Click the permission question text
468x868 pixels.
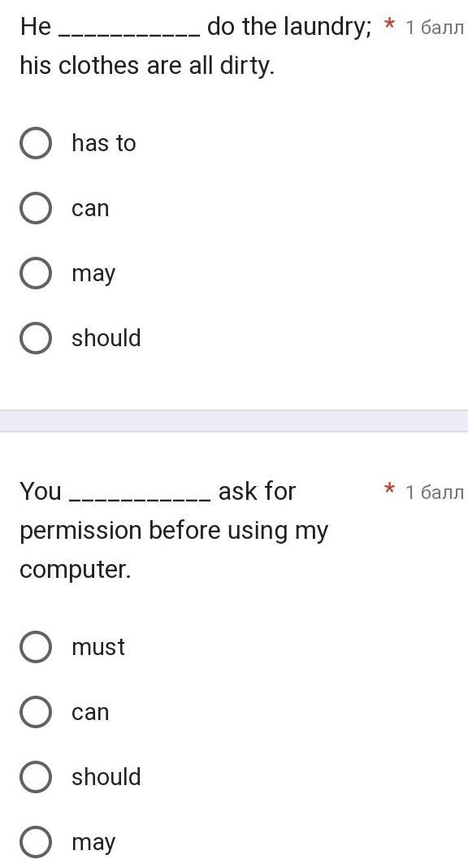(x=174, y=530)
